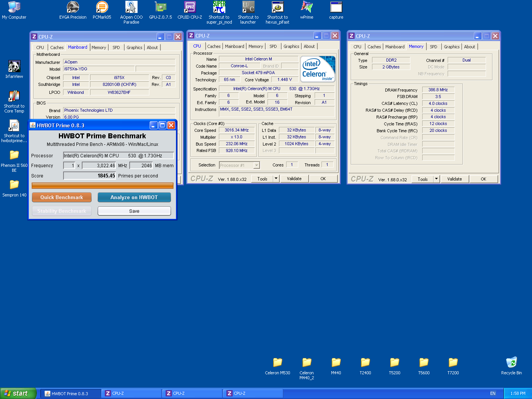This screenshot has height=399, width=532.
Task: Click Processor name field in HWBOT Prime
Action: (119, 155)
